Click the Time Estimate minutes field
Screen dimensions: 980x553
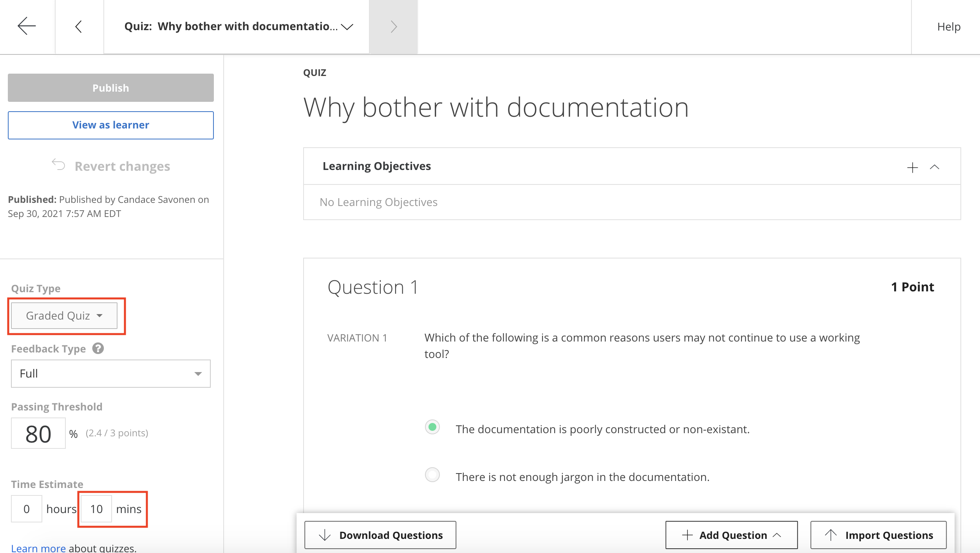click(96, 509)
